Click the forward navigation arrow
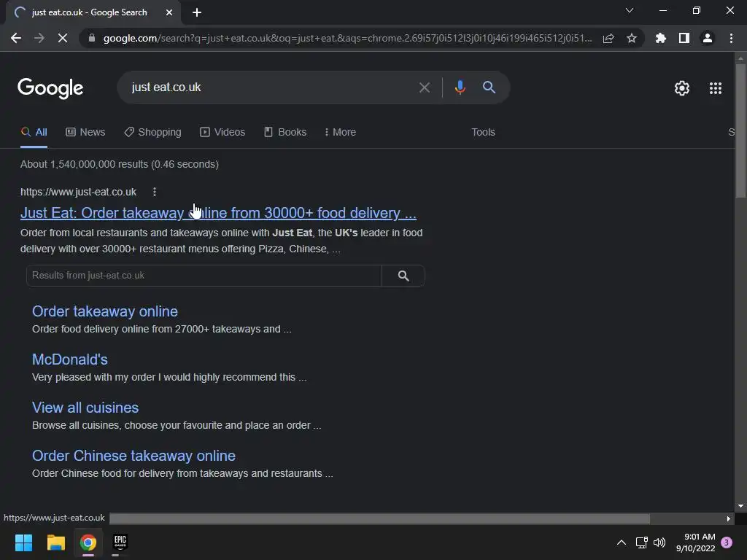 (x=39, y=38)
